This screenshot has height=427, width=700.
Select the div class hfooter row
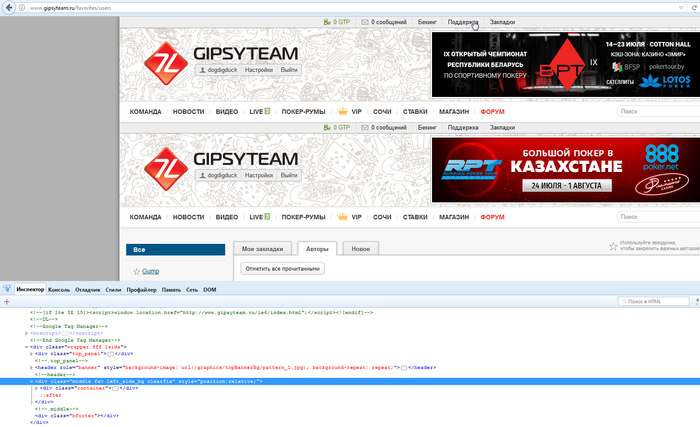pyautogui.click(x=77, y=416)
